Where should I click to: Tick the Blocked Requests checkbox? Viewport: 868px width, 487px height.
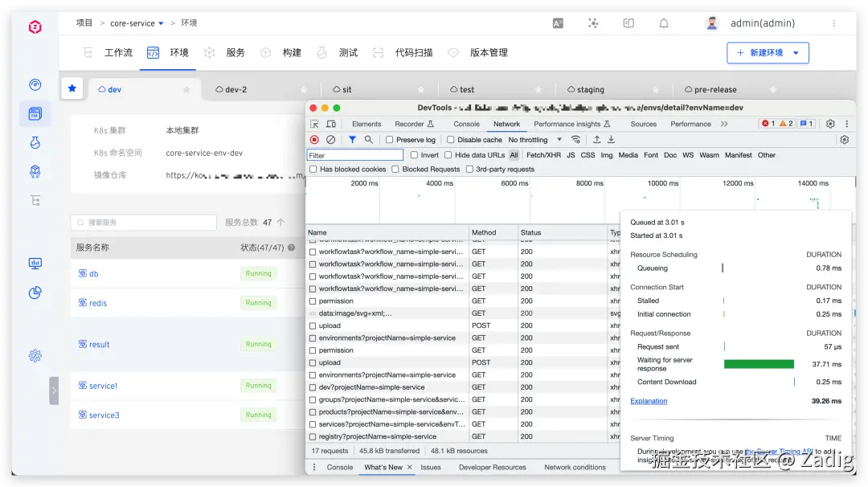[395, 170]
